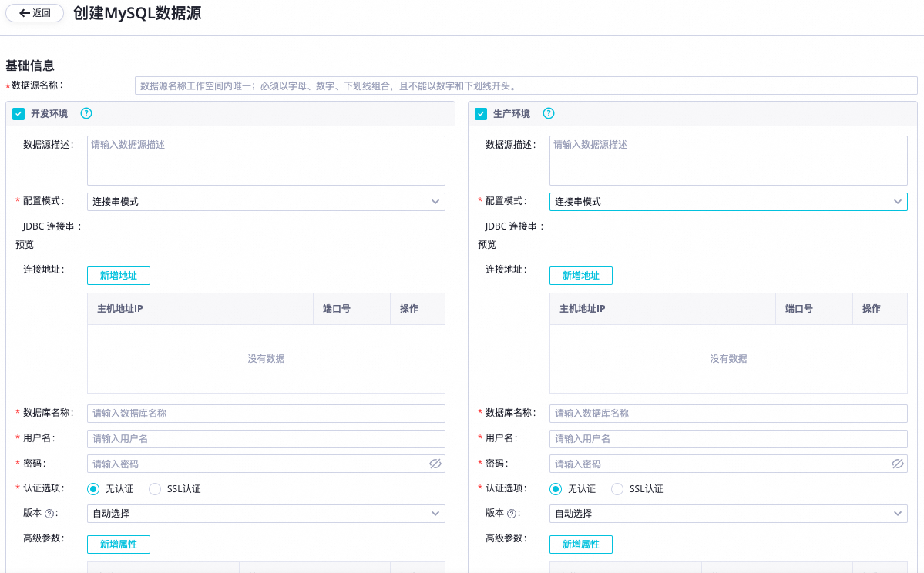
Task: Open 配置模式 dropdown in 开发环境
Action: pyautogui.click(x=266, y=202)
